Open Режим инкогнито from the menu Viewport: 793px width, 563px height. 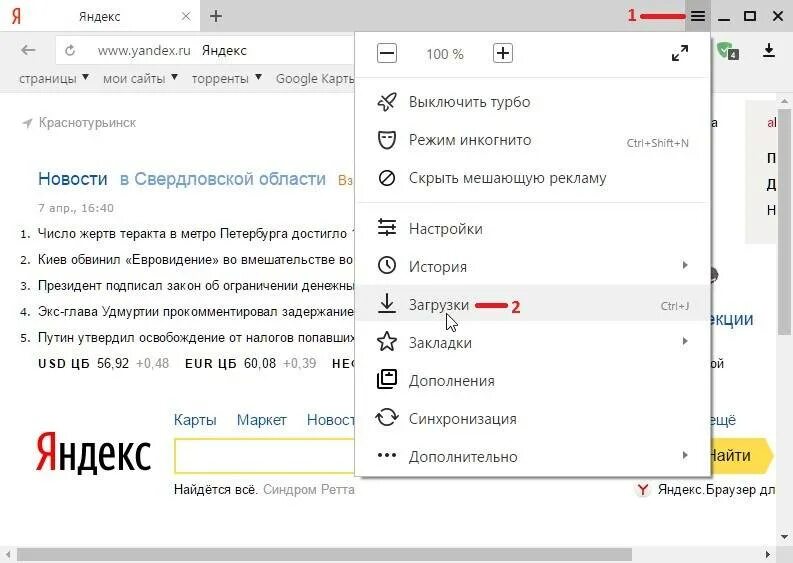[533, 140]
